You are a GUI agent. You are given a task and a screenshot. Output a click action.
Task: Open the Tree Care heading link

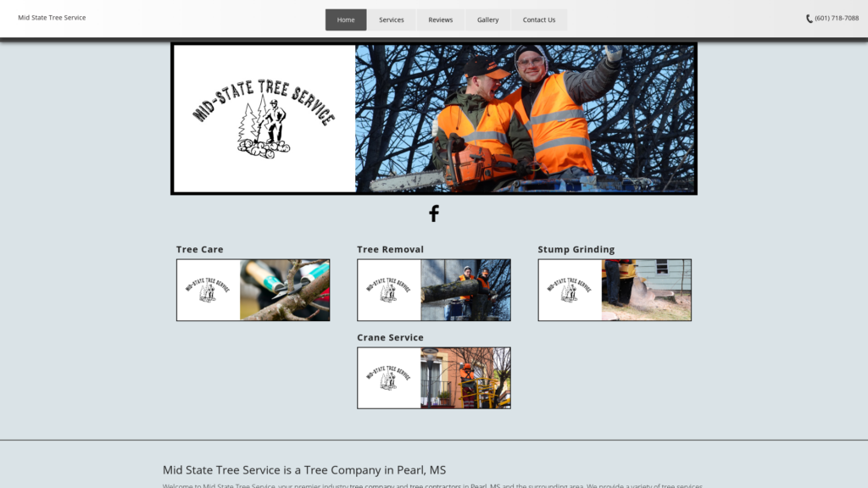[200, 249]
